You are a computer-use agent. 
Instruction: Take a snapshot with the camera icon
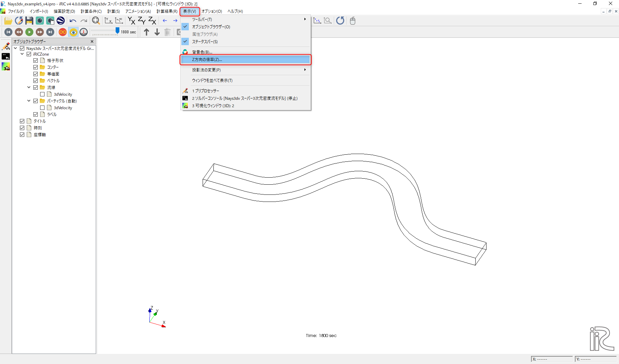40,21
